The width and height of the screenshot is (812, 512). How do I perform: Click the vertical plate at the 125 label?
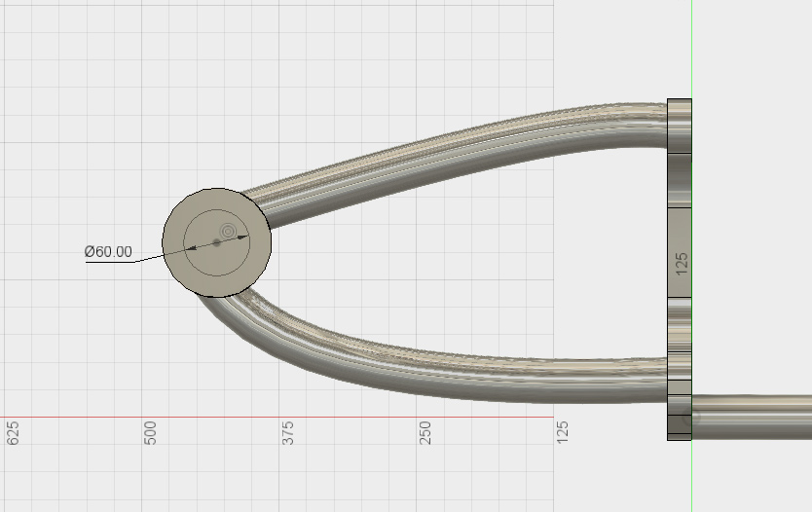pos(680,261)
